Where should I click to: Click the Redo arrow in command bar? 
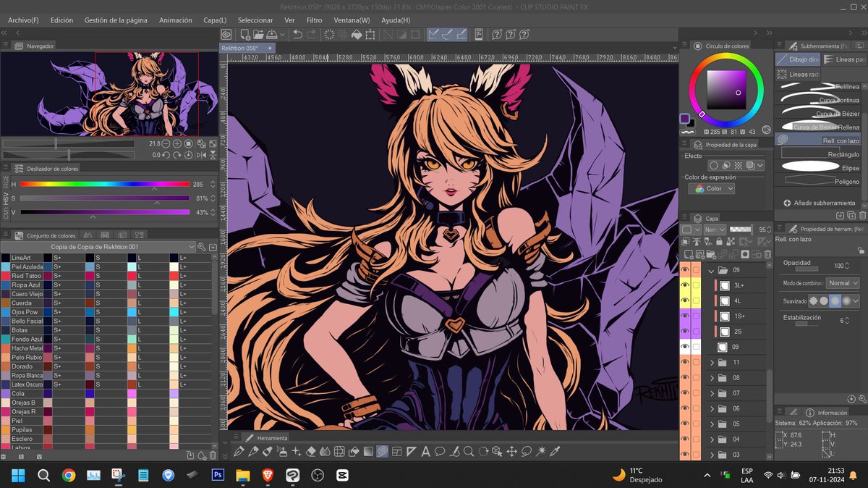point(311,34)
